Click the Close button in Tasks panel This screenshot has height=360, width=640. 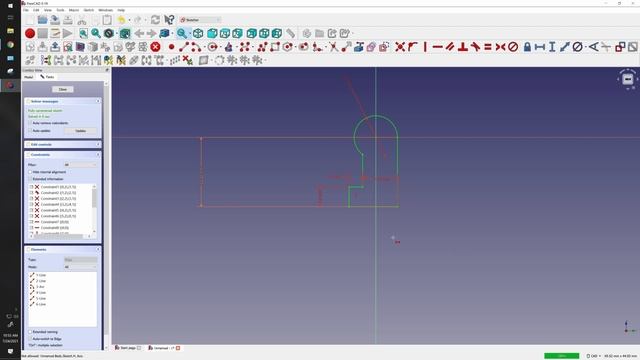(x=62, y=89)
